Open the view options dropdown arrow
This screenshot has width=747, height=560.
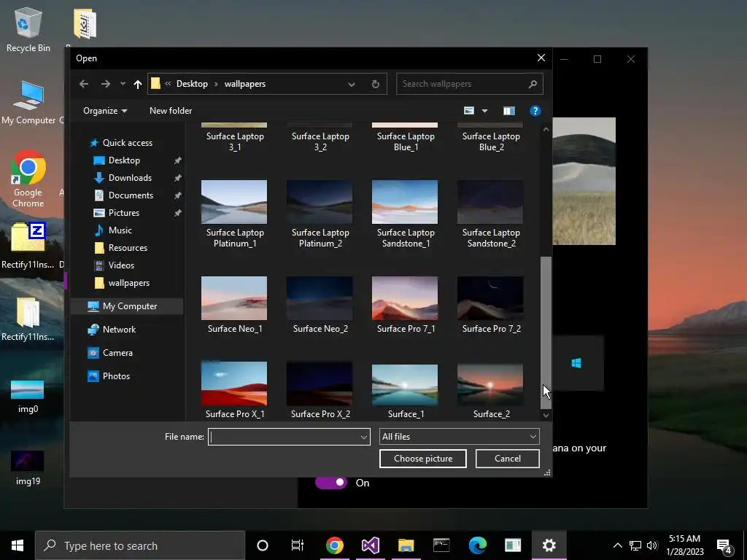(x=484, y=111)
